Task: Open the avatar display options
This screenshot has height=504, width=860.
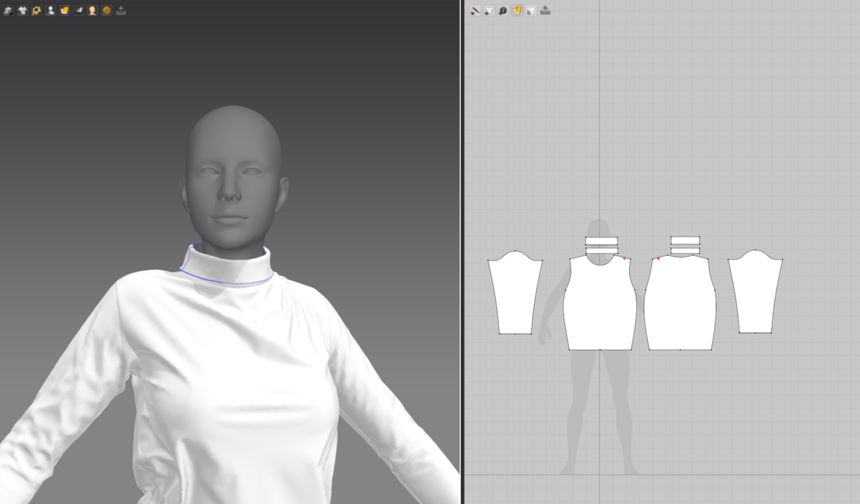Action: (51, 10)
